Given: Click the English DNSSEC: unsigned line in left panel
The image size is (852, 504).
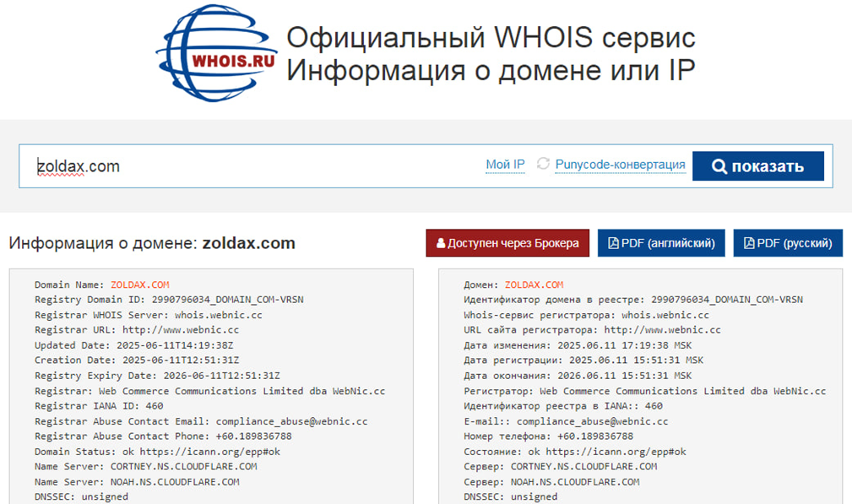Looking at the screenshot, I should (82, 496).
